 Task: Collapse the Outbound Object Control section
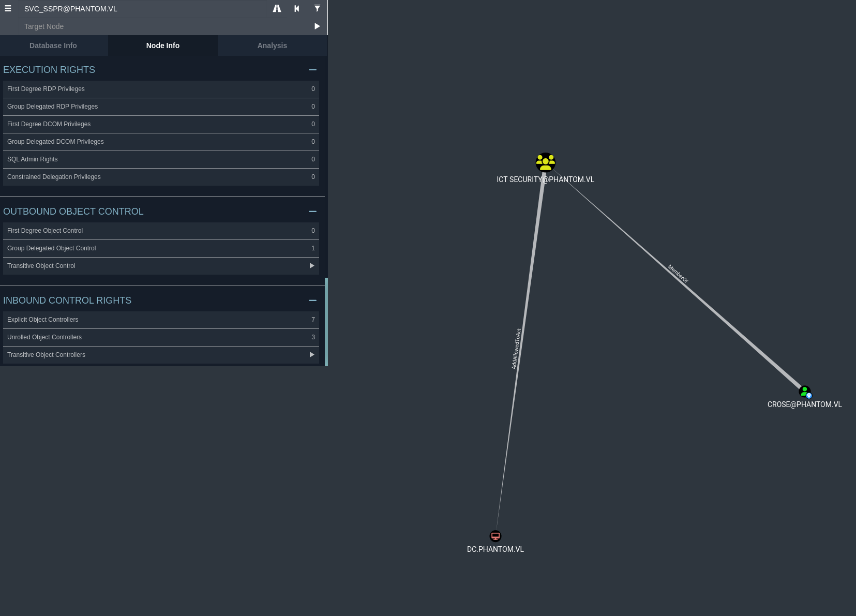[x=312, y=212]
